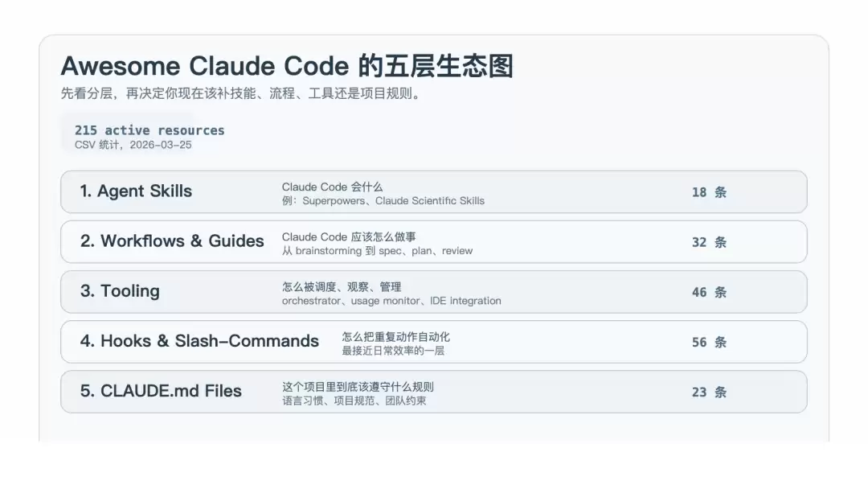Click the '从 brainstorming 到 spec、plan、review' line

[377, 251]
